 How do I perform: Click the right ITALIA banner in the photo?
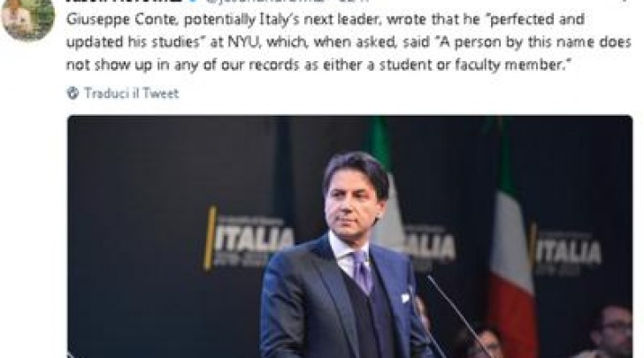(x=566, y=248)
